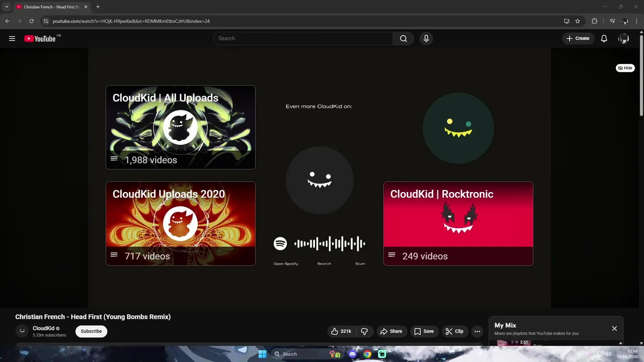Click the address bar URL
The image size is (644, 362).
[131, 21]
